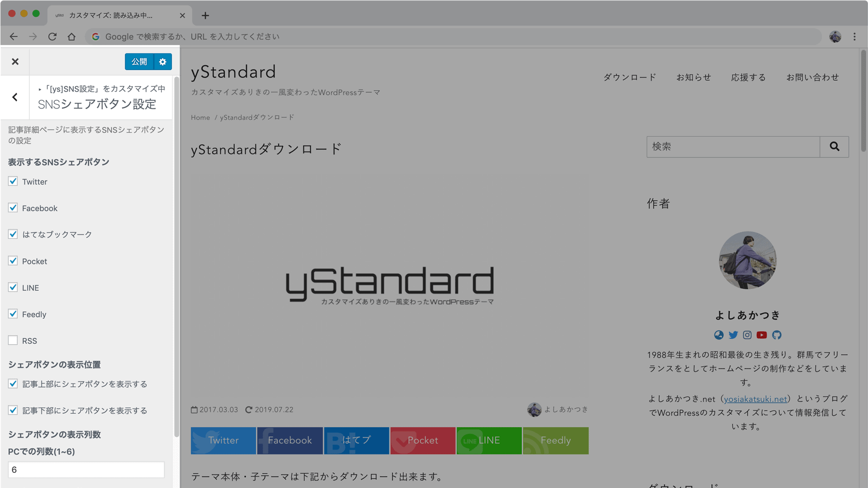This screenshot has height=488, width=868.
Task: Open Chrome three-dot menu
Action: pos(854,36)
